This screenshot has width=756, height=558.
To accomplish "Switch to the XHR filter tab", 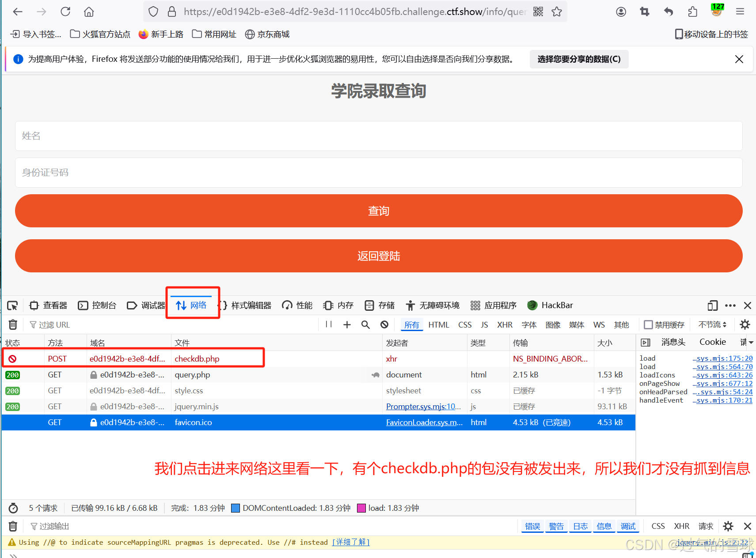I will [x=505, y=324].
